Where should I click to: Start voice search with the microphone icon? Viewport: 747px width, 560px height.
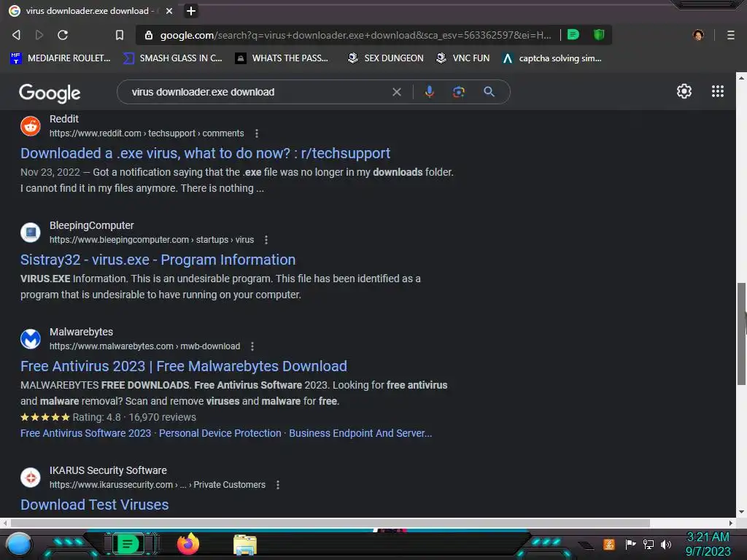[429, 92]
